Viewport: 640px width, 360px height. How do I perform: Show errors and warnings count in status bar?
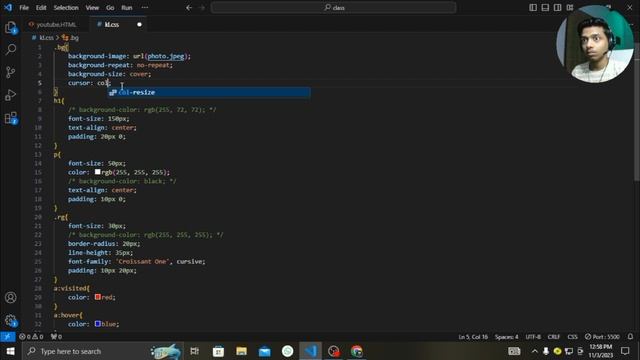click(x=31, y=337)
